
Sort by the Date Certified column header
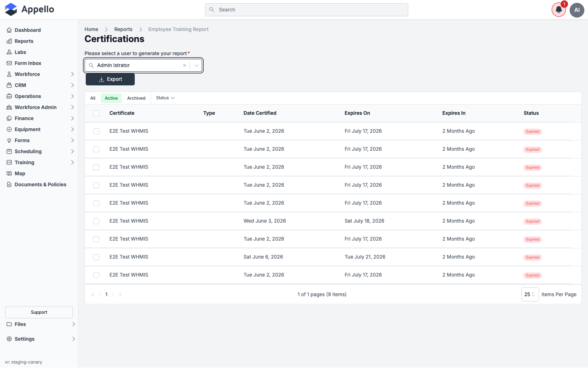tap(260, 113)
